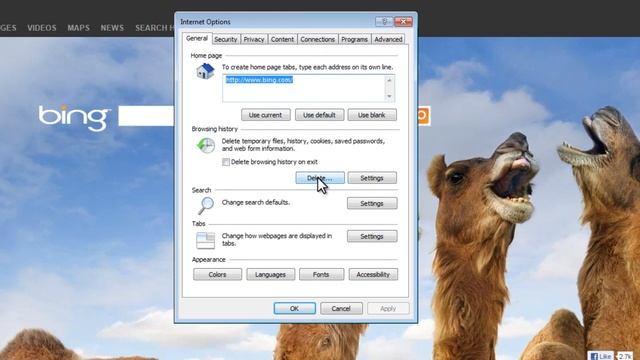Image resolution: width=640 pixels, height=360 pixels.
Task: Open VIDEOS in Bing navigation
Action: tap(42, 28)
